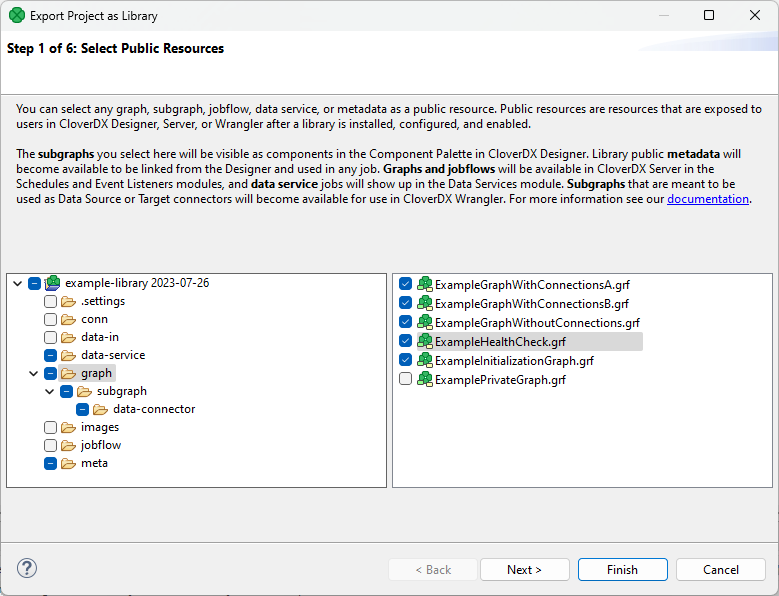This screenshot has width=779, height=596.
Task: Click the ExampleGraphWithConnectionsA.grf graph icon
Action: tap(424, 284)
